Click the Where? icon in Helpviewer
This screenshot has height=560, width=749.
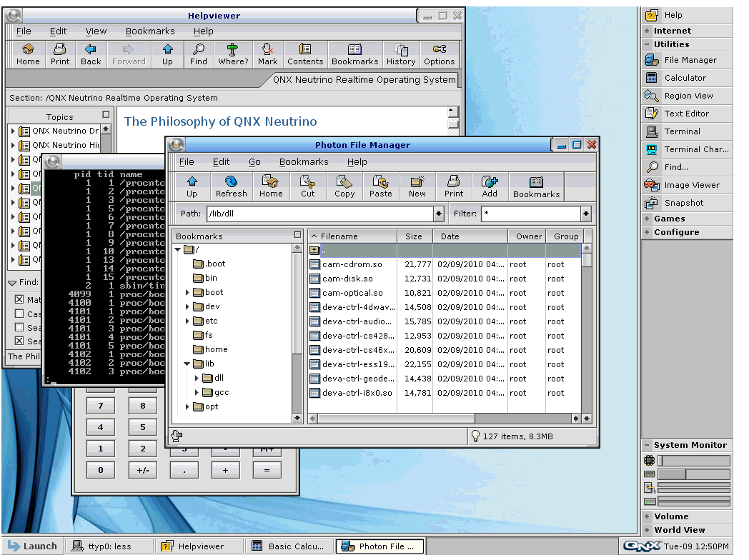coord(233,54)
